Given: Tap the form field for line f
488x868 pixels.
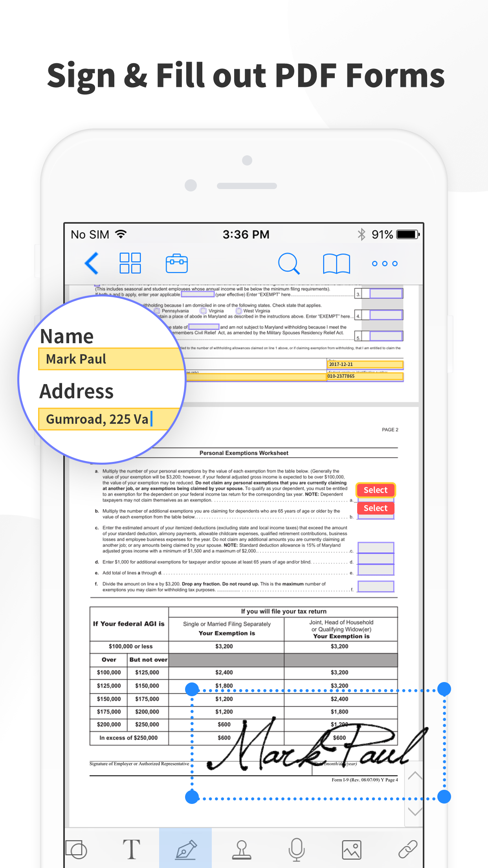Looking at the screenshot, I should tap(376, 587).
